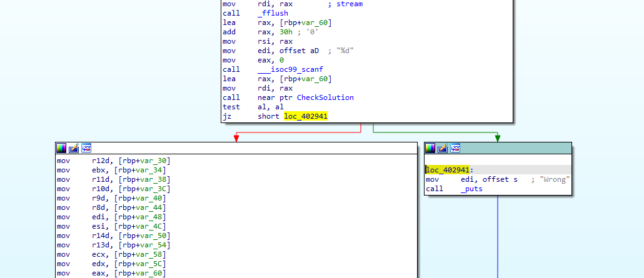Click the green true-branch edge arrow
This screenshot has height=278, width=644.
point(497,139)
